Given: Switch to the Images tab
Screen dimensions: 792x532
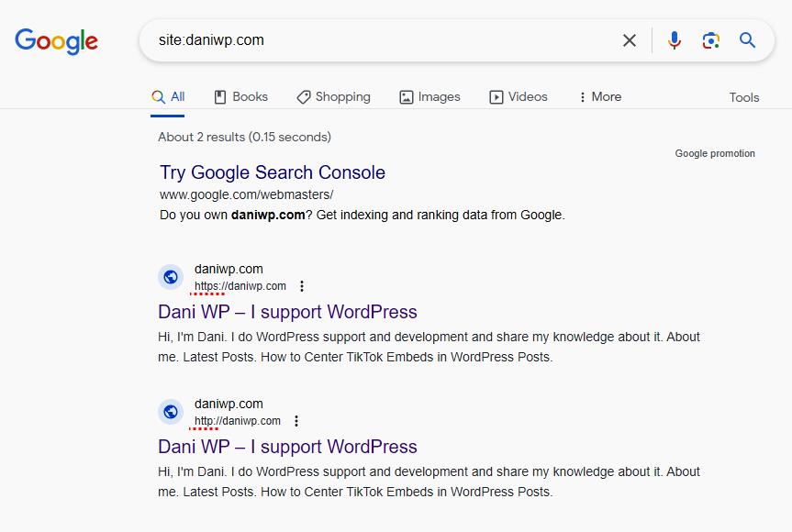Looking at the screenshot, I should pyautogui.click(x=429, y=97).
